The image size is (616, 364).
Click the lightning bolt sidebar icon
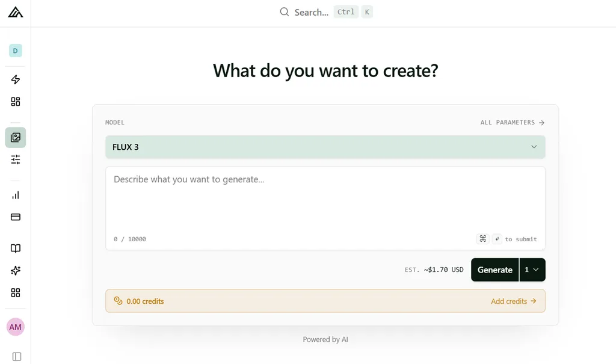[x=15, y=79]
